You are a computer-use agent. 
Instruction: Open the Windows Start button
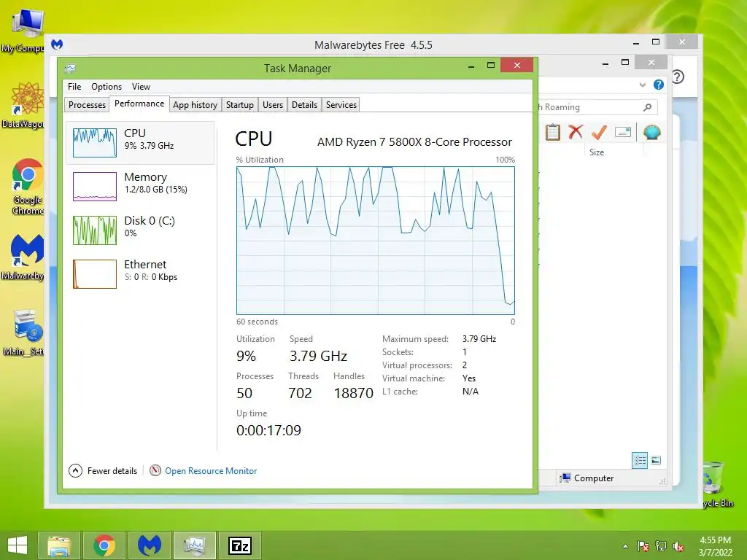[x=18, y=545]
